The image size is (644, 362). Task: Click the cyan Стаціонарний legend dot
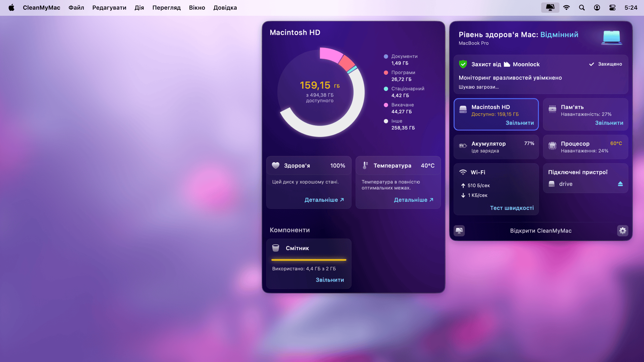coord(386,88)
